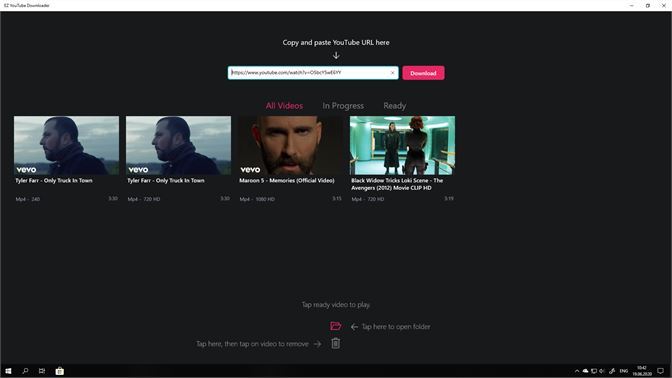The height and width of the screenshot is (378, 672).
Task: Play the Tyler Farr Mp4 240 video thumbnail
Action: point(66,145)
